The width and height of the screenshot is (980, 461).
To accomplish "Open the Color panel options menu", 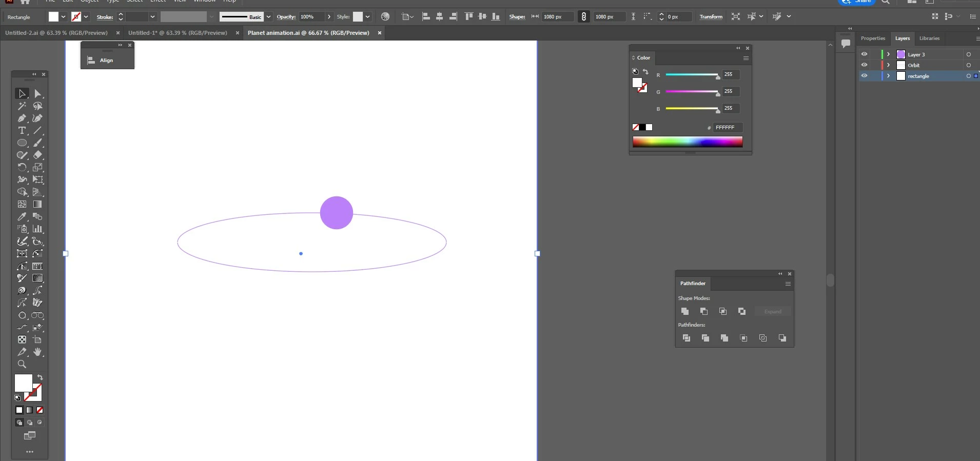I will click(x=746, y=58).
